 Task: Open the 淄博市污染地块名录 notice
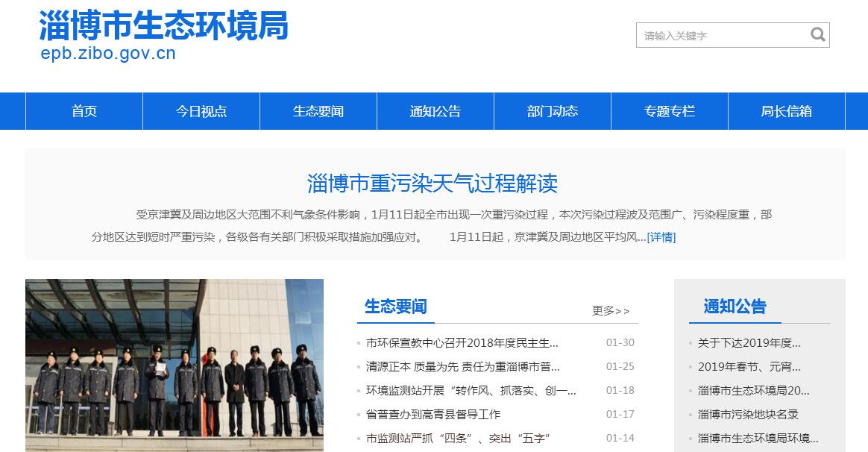pos(748,414)
